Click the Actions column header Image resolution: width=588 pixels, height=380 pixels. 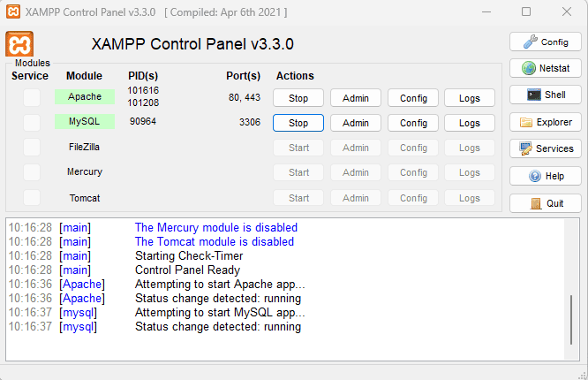[x=295, y=76]
